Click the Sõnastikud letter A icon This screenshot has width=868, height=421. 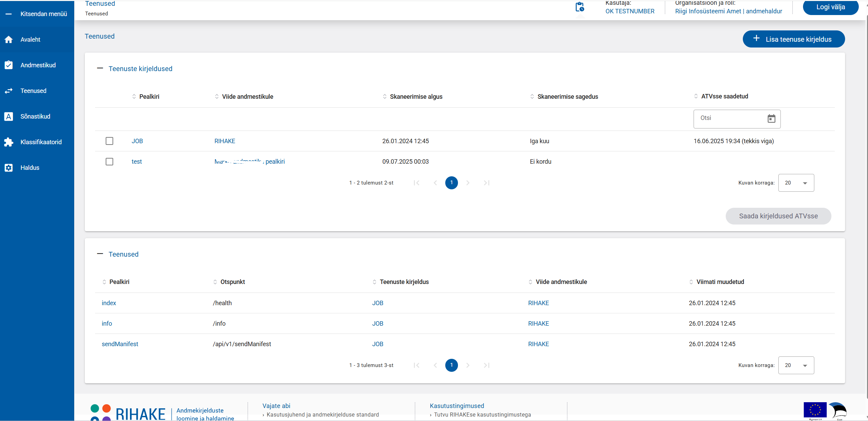coord(9,117)
